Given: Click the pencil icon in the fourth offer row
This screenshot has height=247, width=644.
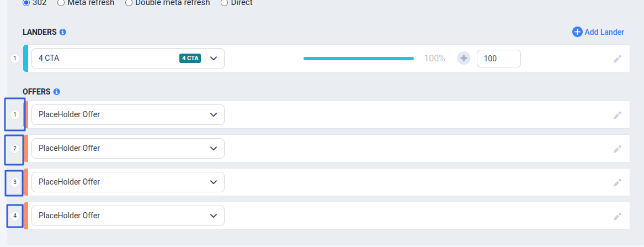Looking at the screenshot, I should pos(618,216).
